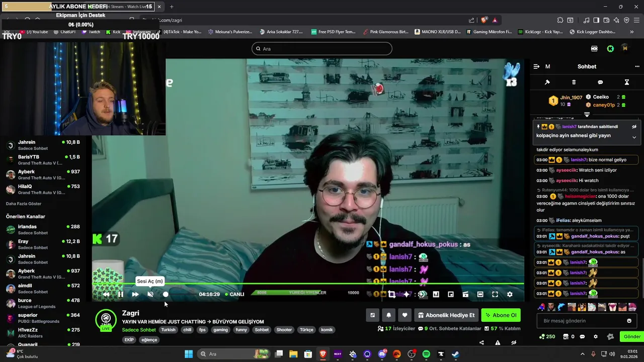Viewport: 644px width, 362px height.
Task: Show hidden system tray icons
Action: click(583, 354)
